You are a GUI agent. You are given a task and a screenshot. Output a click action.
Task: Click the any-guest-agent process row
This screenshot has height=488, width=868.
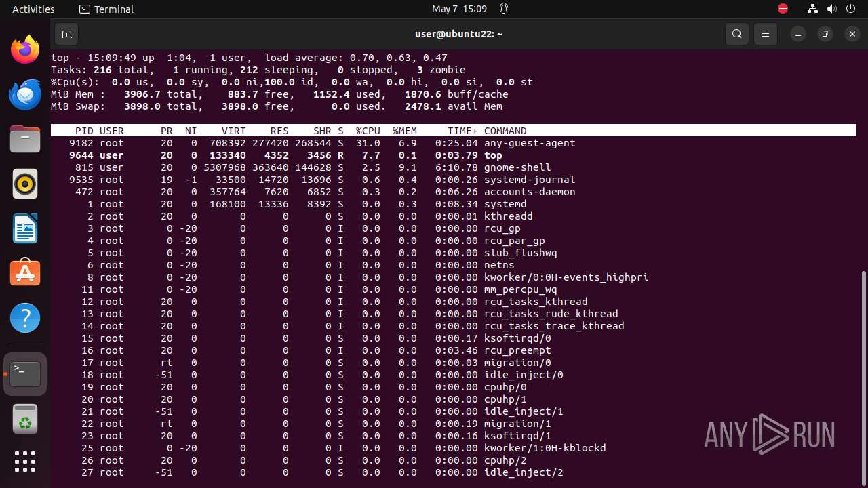tap(453, 143)
